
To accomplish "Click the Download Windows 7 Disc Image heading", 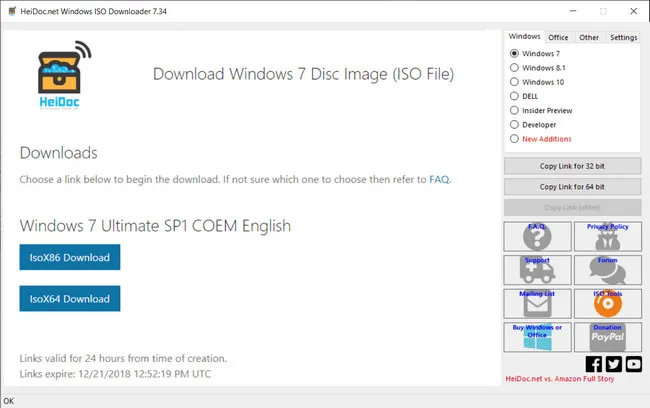I will (x=303, y=74).
